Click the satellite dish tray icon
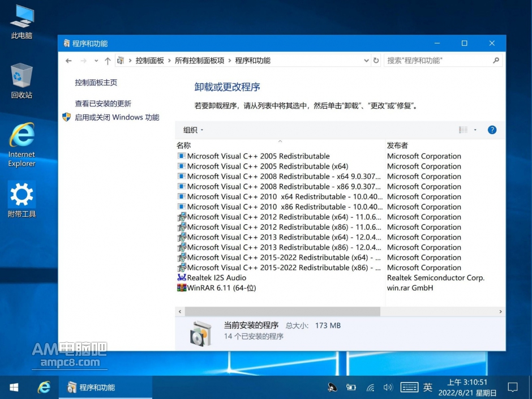 (332, 387)
